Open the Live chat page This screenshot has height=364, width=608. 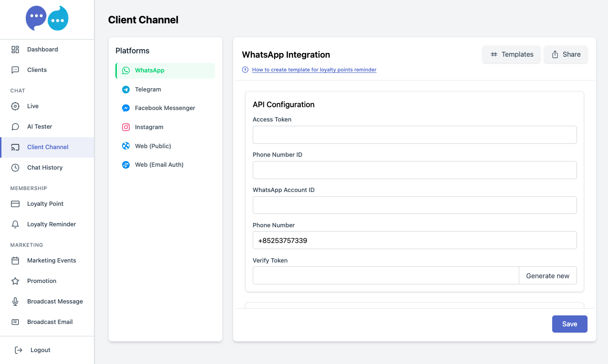[x=47, y=106]
